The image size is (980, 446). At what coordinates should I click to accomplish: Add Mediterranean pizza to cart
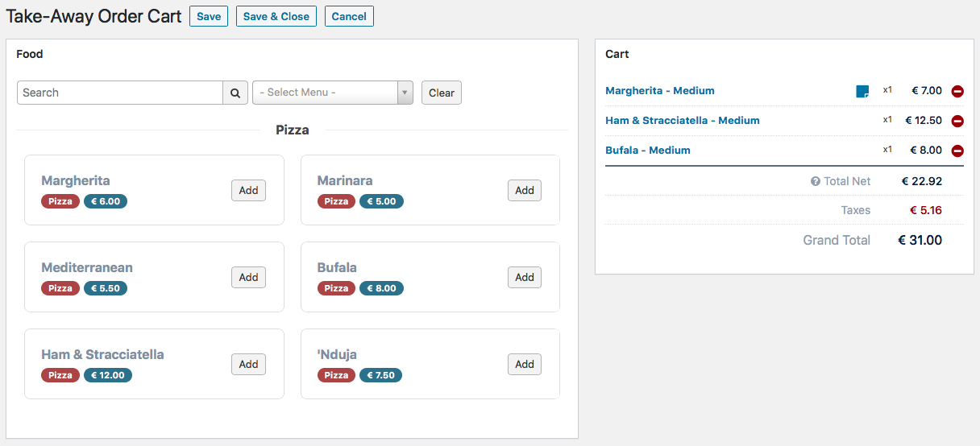[x=248, y=277]
